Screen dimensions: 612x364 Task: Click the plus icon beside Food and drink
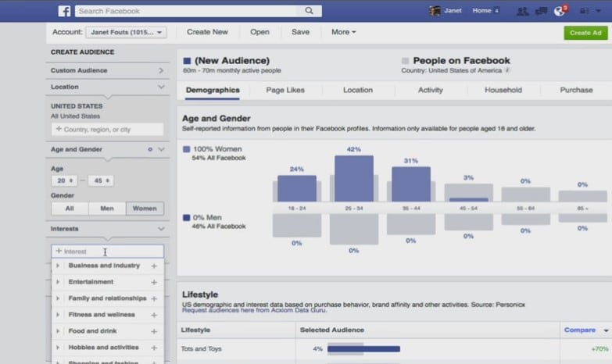click(x=154, y=331)
